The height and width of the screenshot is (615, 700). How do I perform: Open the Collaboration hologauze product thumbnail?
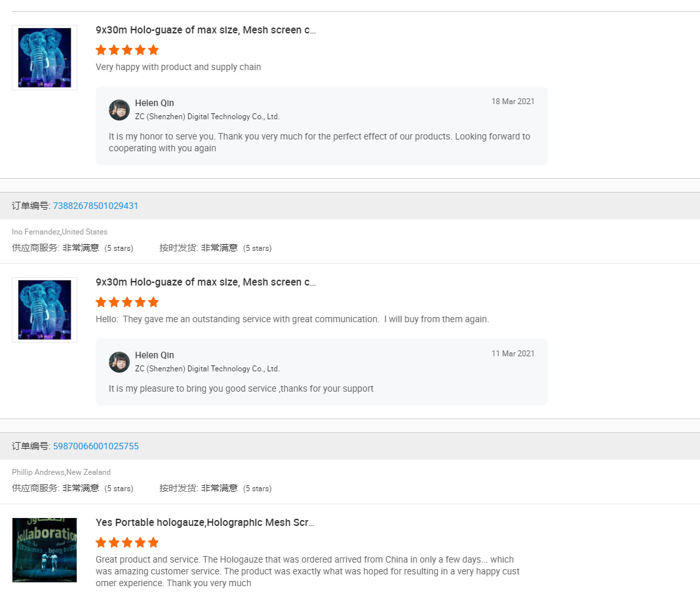point(44,550)
